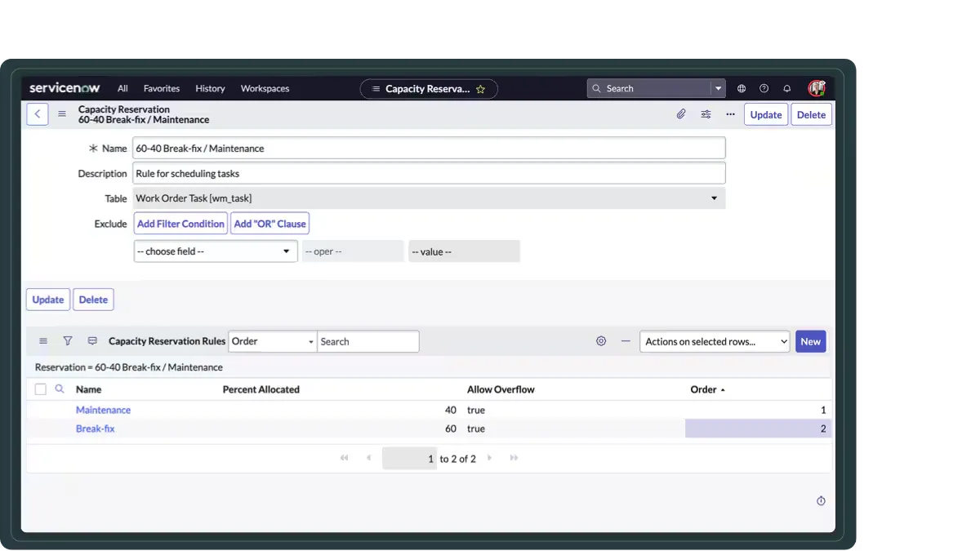The width and height of the screenshot is (980, 551).
Task: Click the more options ellipsis icon
Action: [730, 114]
